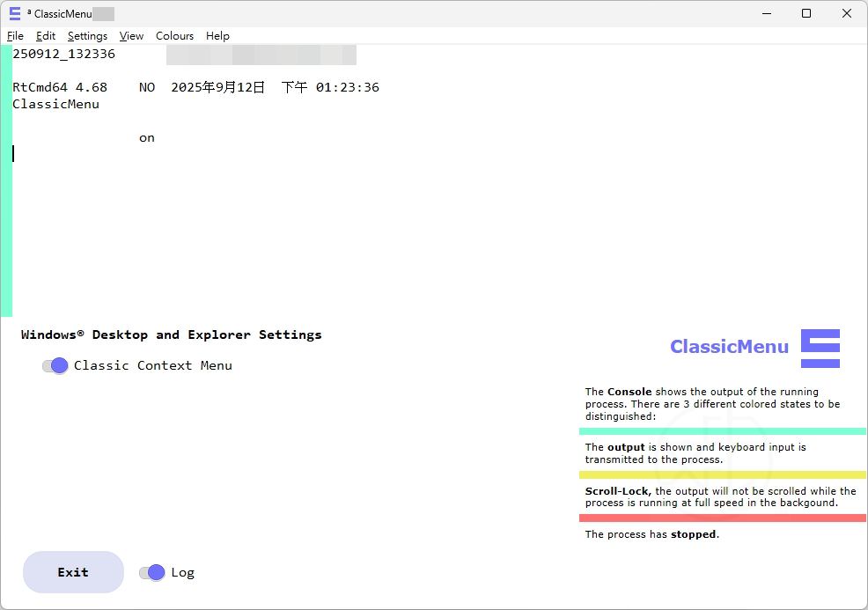Click the yellow Scroll-Lock state color bar
This screenshot has width=868, height=610.
click(723, 475)
